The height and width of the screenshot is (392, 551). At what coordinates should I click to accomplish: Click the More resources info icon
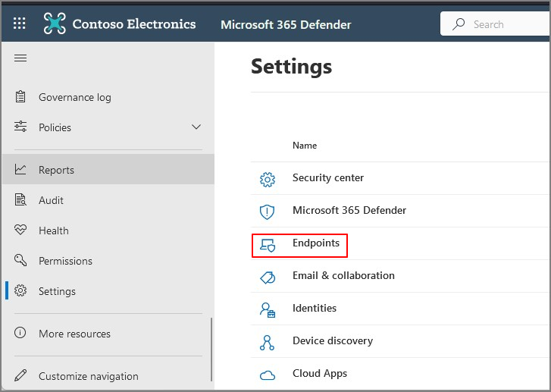coord(20,333)
